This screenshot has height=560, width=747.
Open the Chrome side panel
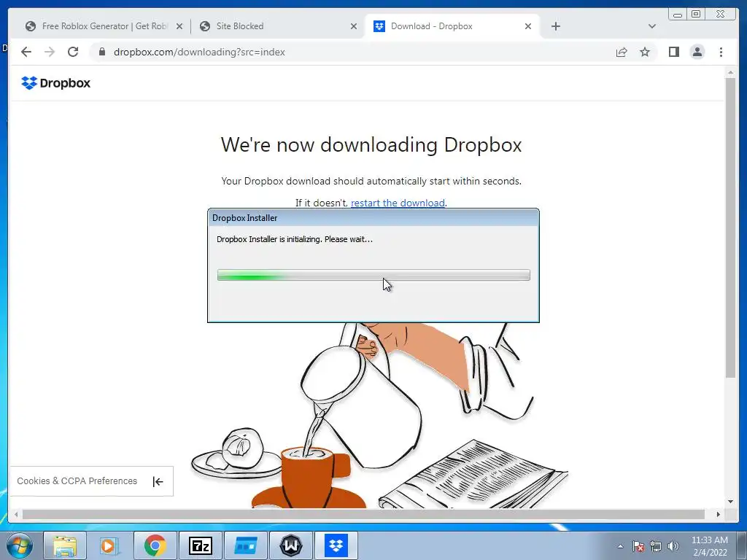673,52
